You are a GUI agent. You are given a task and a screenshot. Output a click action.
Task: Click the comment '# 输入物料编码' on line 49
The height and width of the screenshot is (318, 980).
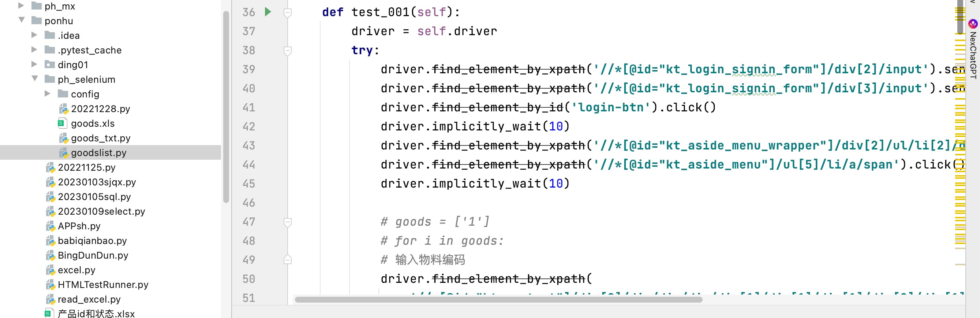(423, 259)
